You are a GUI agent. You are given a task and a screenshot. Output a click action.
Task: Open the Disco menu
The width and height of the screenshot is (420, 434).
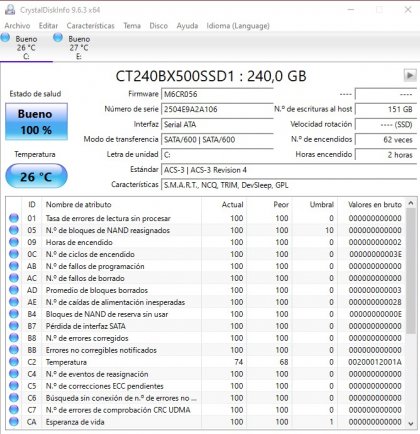158,26
